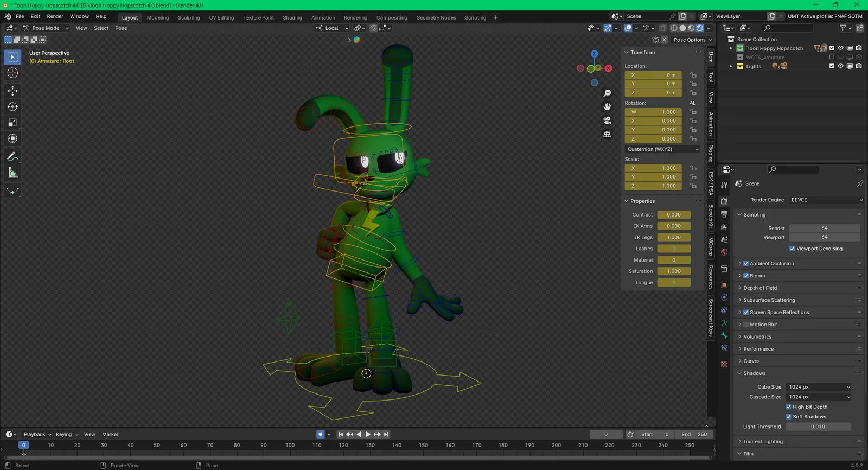Open the Cube Size dropdown
Screen dimensions: 868x470
coord(819,387)
